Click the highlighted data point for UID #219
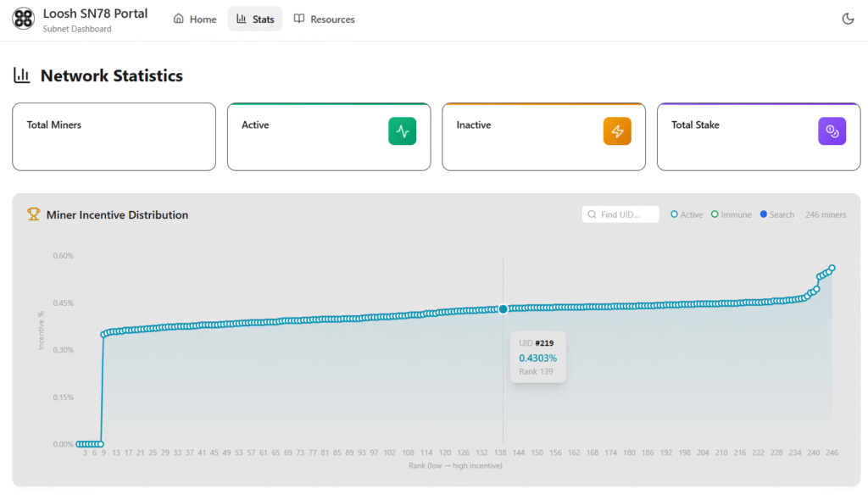The width and height of the screenshot is (868, 500). tap(504, 309)
